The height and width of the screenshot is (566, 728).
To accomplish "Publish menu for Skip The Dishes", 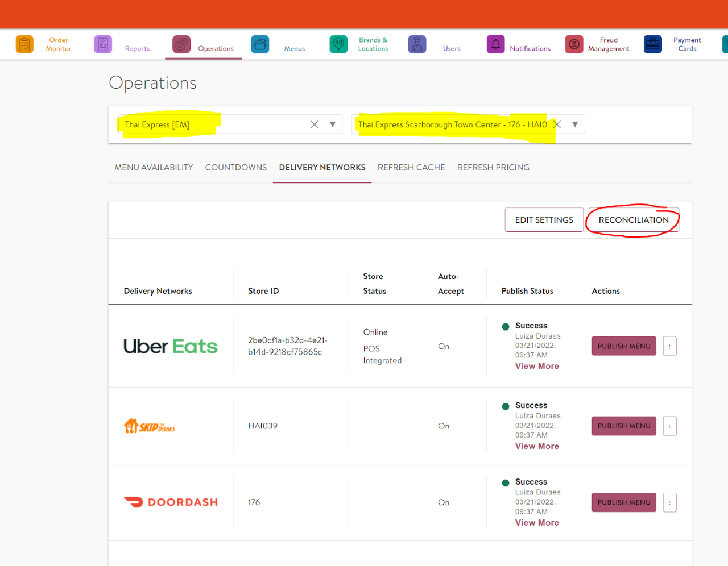I will click(623, 426).
